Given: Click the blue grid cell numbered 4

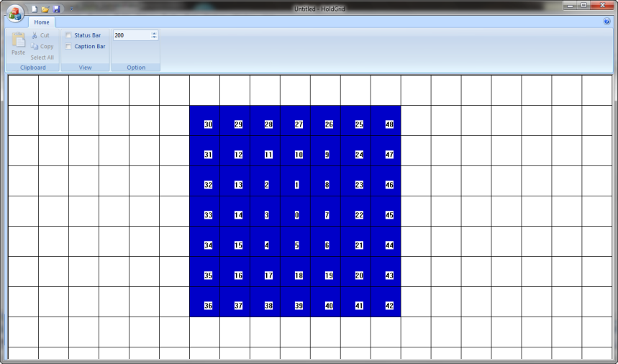Looking at the screenshot, I should tap(265, 241).
